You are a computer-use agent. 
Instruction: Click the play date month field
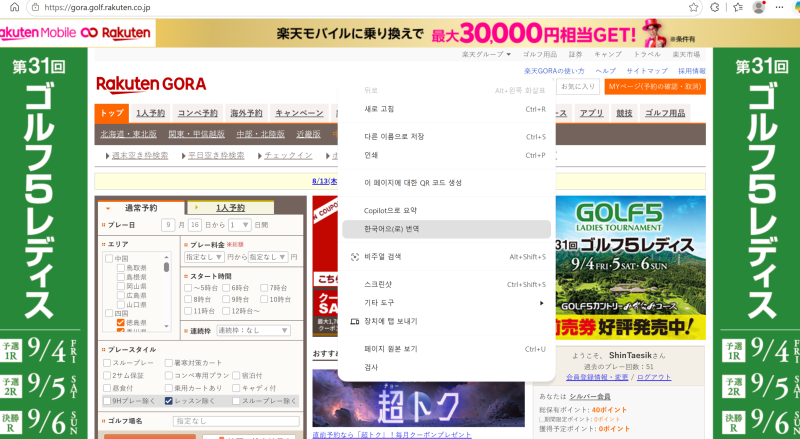coord(168,225)
